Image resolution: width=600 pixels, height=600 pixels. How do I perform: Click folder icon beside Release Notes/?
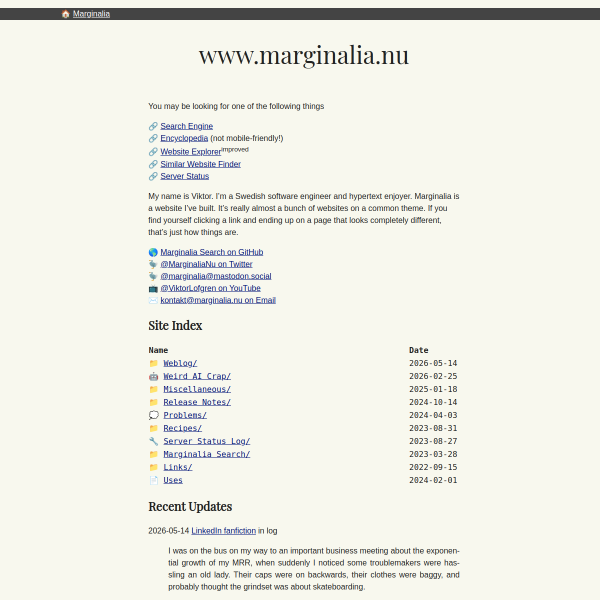(x=153, y=402)
